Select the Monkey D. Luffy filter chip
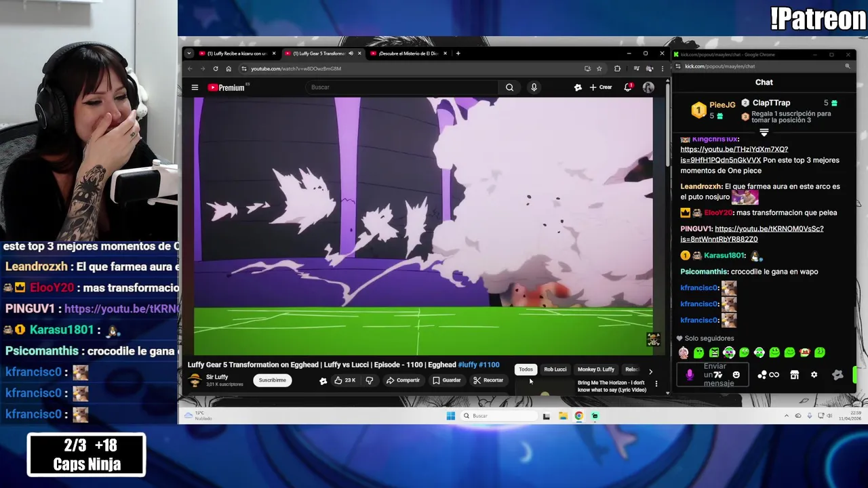The width and height of the screenshot is (868, 488). click(595, 369)
